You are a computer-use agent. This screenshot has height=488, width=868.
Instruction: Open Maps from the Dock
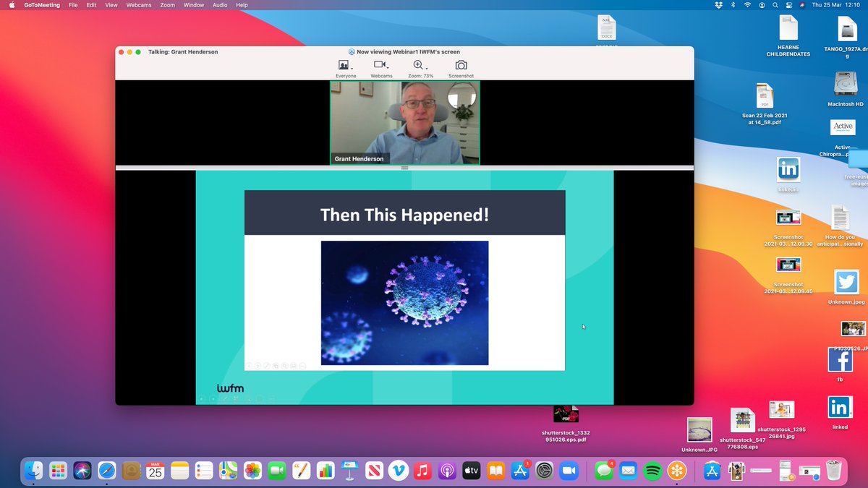229,471
